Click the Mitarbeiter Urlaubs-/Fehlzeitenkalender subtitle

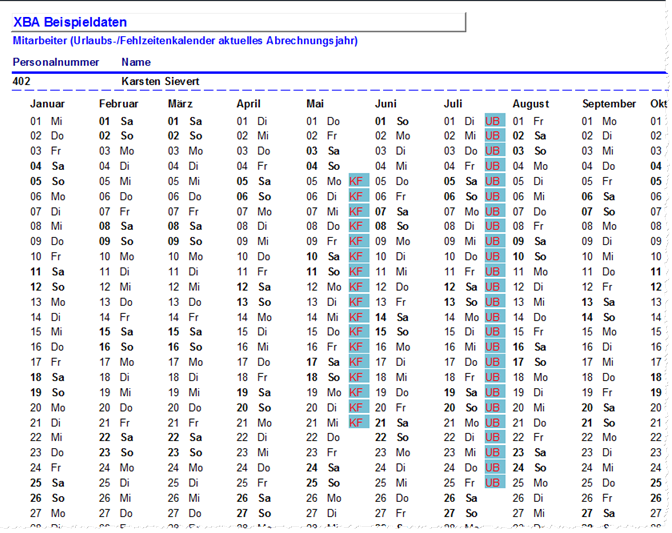click(x=185, y=41)
